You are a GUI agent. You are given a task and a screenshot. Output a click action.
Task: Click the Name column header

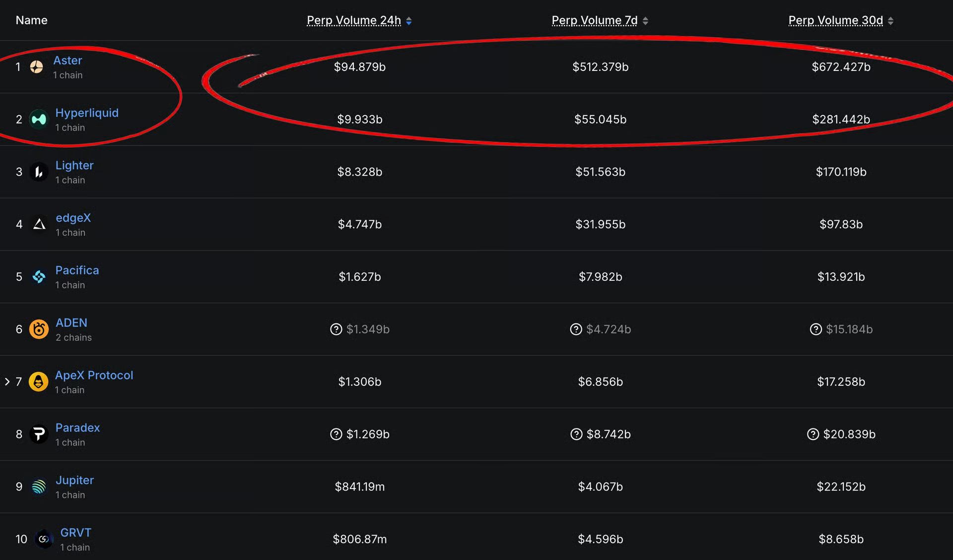tap(31, 20)
